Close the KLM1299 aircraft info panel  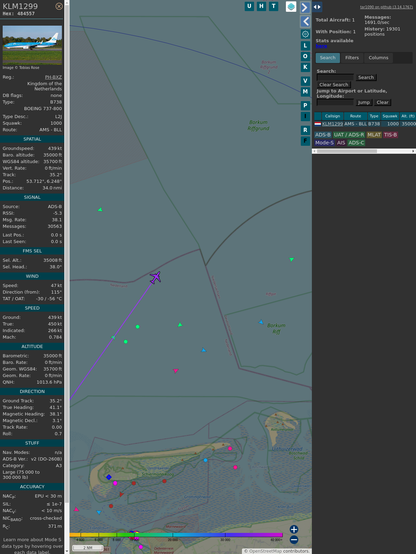59,6
